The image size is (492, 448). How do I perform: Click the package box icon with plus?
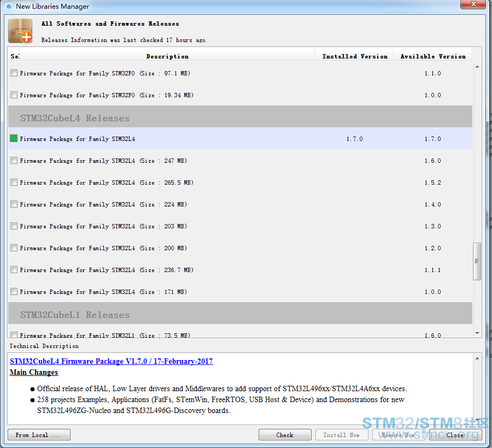(20, 31)
